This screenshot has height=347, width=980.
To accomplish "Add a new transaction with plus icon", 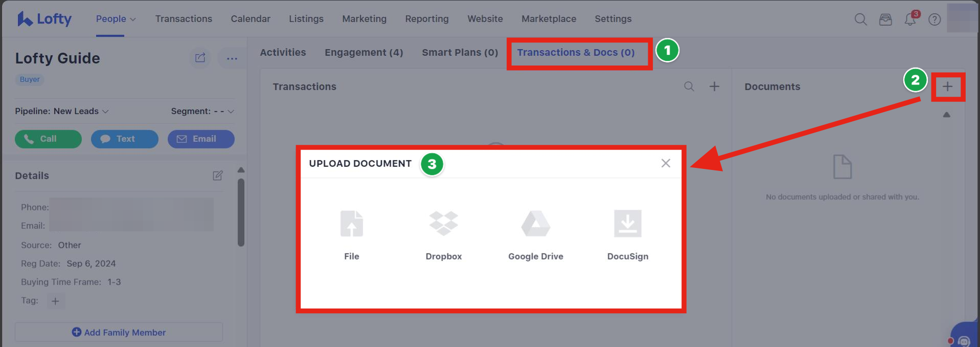I will [714, 86].
